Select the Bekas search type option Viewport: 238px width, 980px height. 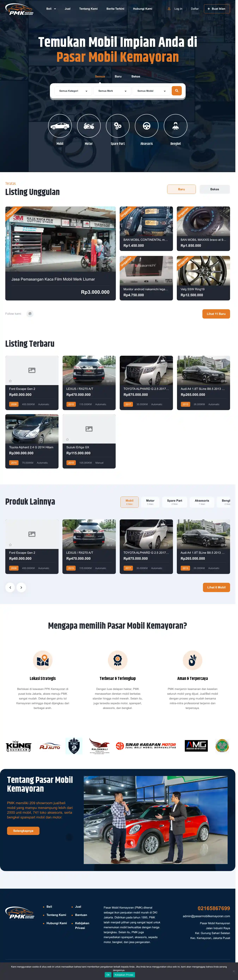tap(136, 76)
